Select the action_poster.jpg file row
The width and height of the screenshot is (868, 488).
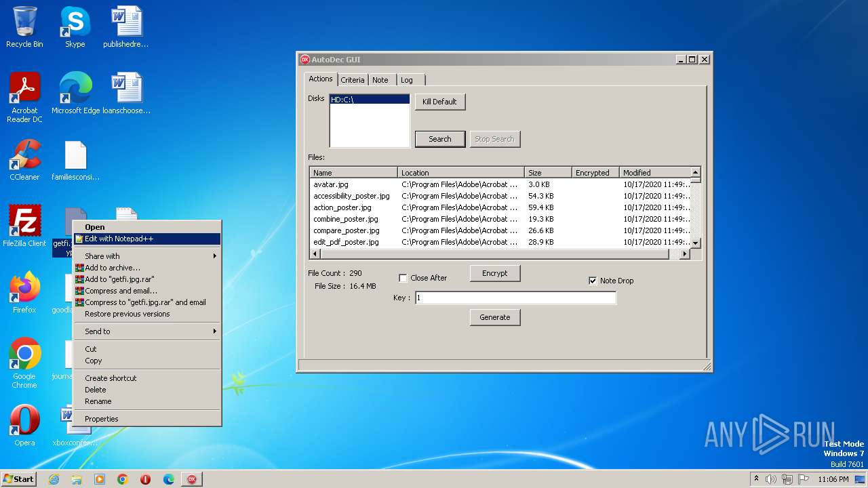pyautogui.click(x=500, y=207)
